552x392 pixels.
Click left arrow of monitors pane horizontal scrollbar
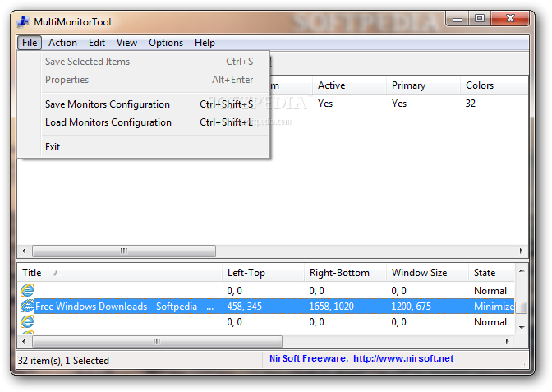click(24, 251)
